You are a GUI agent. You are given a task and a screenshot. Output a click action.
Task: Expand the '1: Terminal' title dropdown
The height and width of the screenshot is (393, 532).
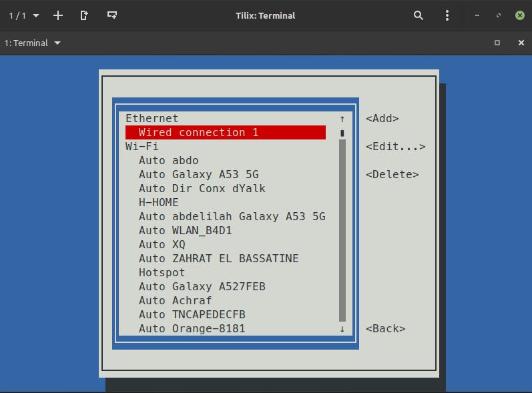(x=33, y=43)
